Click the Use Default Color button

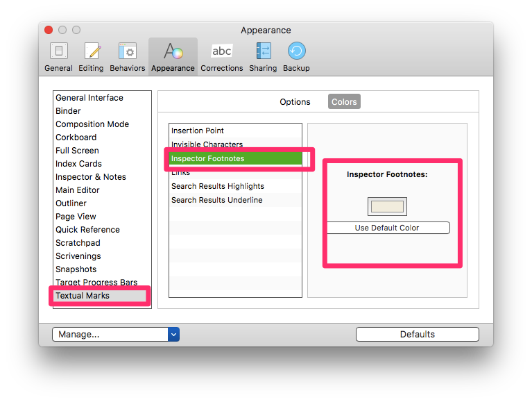pyautogui.click(x=388, y=228)
